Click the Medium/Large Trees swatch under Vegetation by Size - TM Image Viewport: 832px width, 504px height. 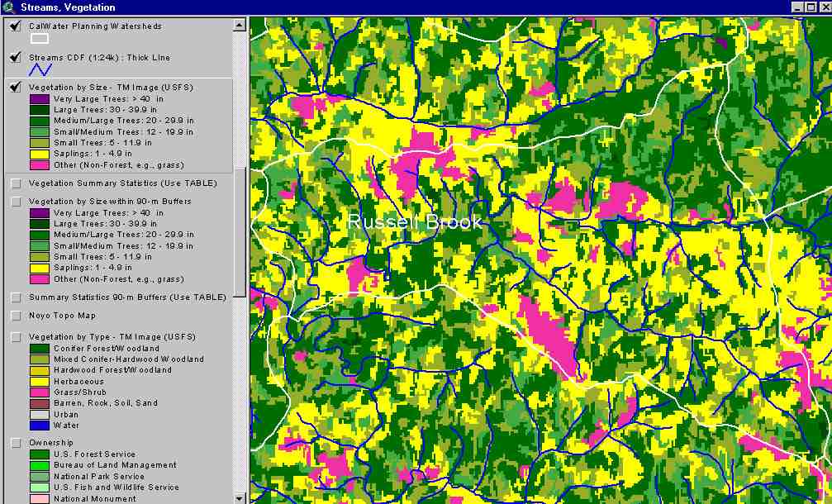coord(40,121)
